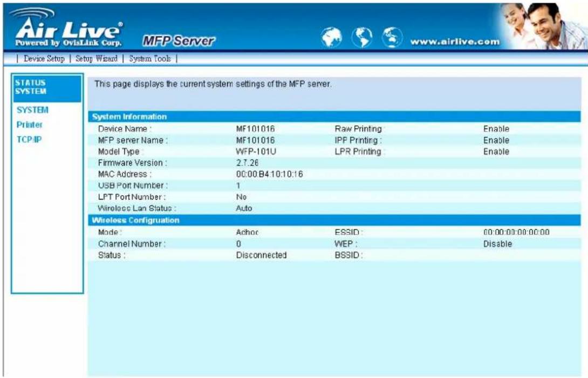This screenshot has height=378, width=588.
Task: Click the ESSID value 00:00:00:00:00:00
Action: click(516, 232)
